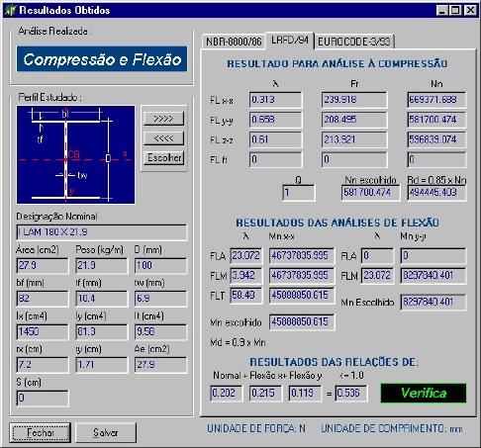Select the Q factor input field
Screen dimensions: 481x448
(x=299, y=193)
